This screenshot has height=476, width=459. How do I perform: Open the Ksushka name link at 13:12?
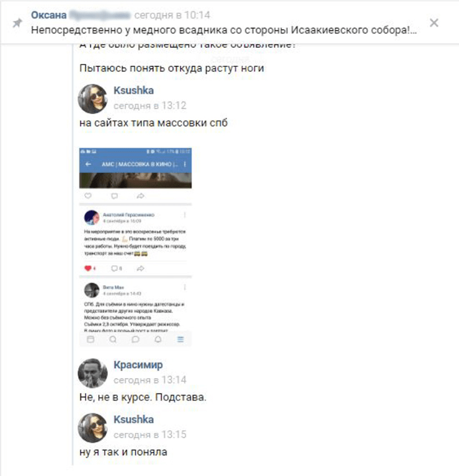pyautogui.click(x=133, y=90)
